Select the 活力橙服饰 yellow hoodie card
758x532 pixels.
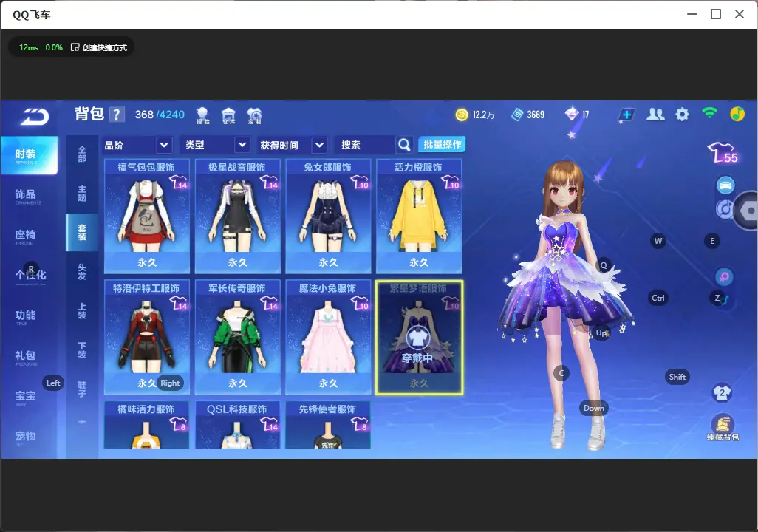point(419,216)
